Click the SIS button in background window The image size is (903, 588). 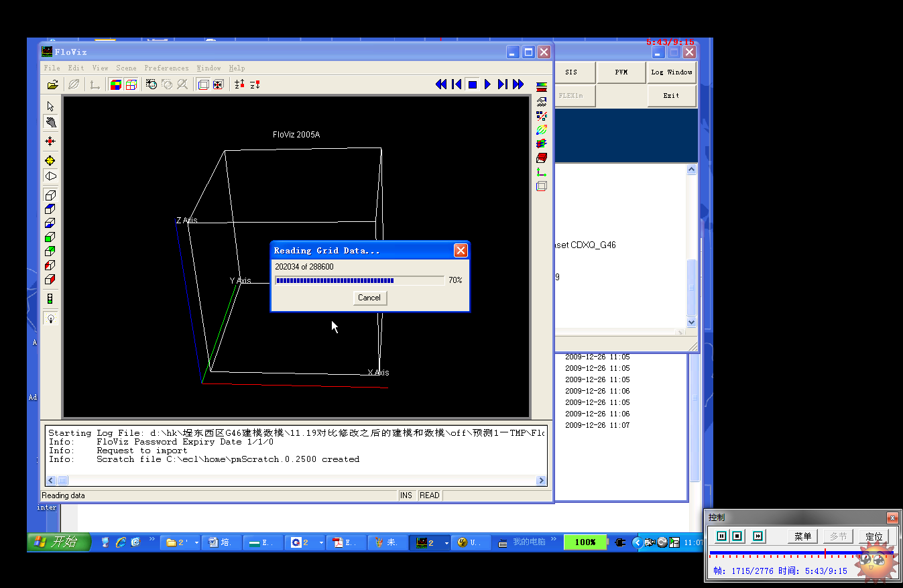(x=570, y=72)
